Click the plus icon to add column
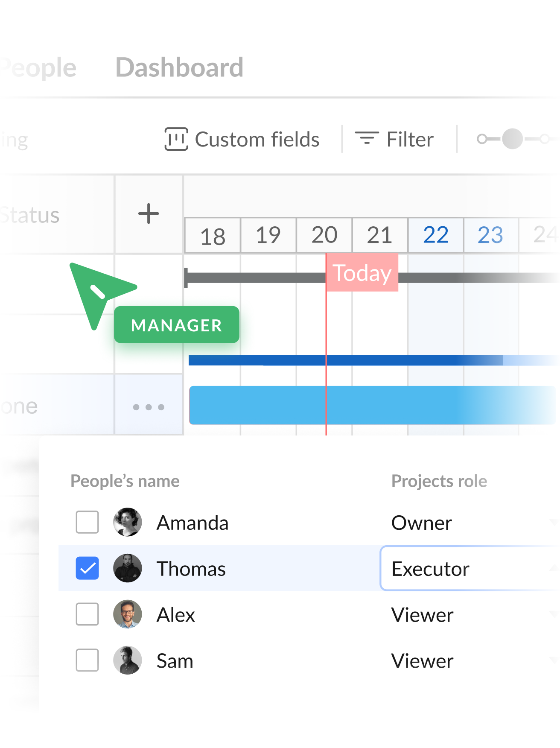The image size is (560, 748). point(149,213)
